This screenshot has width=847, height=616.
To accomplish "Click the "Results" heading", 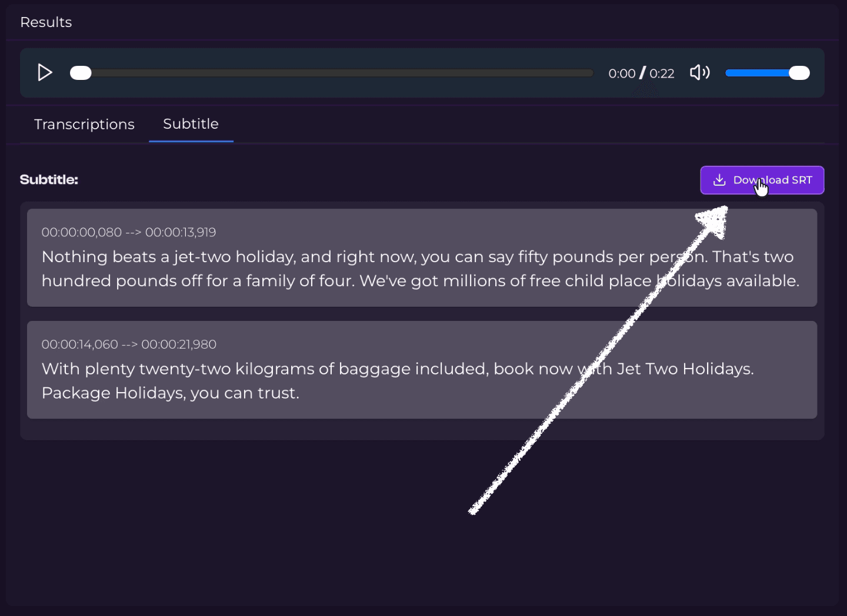I will click(x=46, y=22).
